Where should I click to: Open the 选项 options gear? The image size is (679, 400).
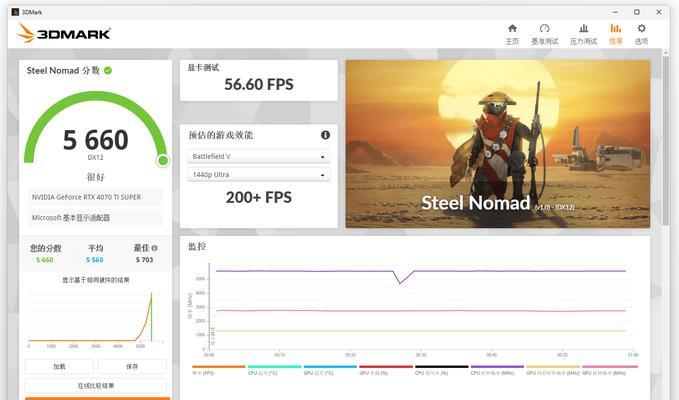pos(641,34)
